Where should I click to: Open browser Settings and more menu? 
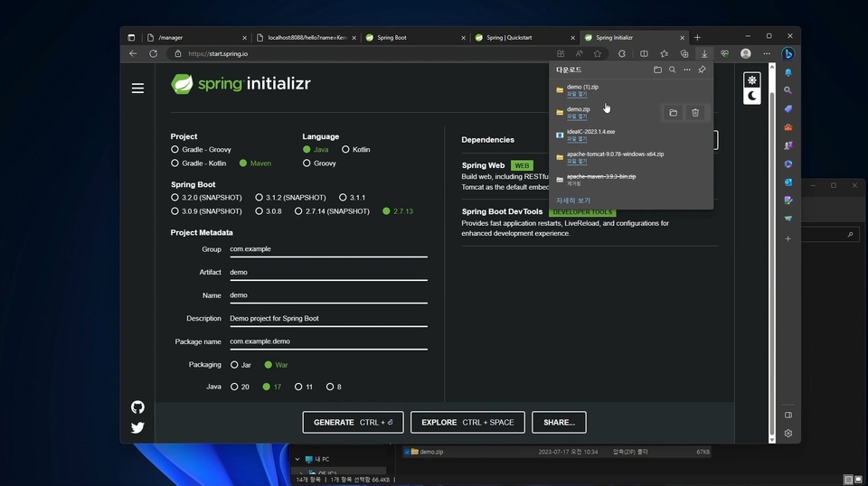767,53
